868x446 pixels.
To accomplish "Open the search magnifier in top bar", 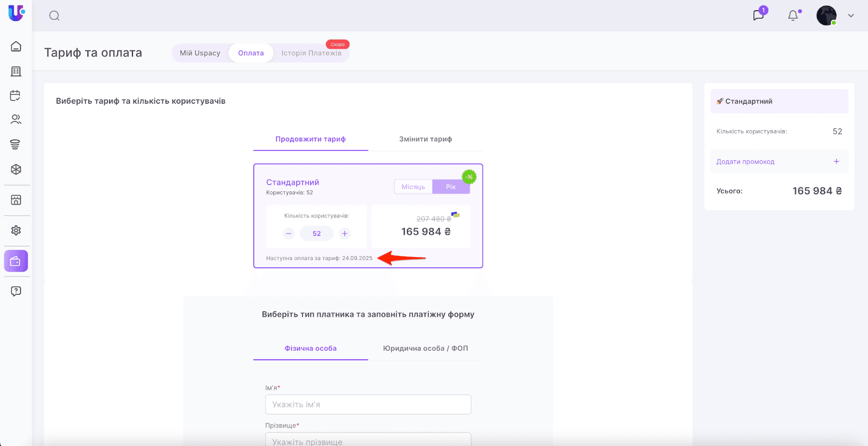I will tap(54, 16).
